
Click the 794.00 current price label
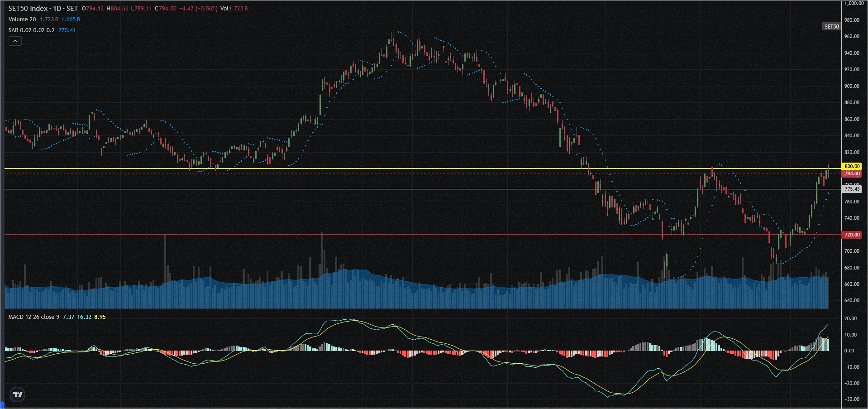[x=852, y=174]
